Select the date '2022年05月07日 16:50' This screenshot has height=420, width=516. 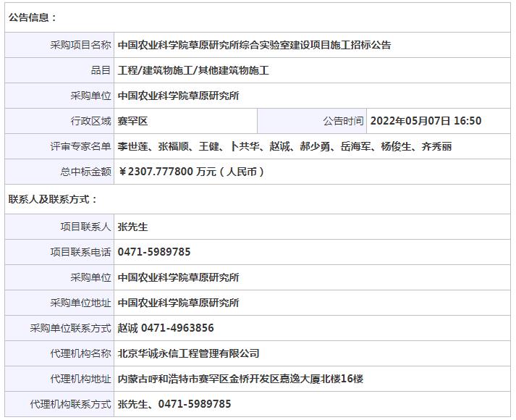[x=426, y=121]
